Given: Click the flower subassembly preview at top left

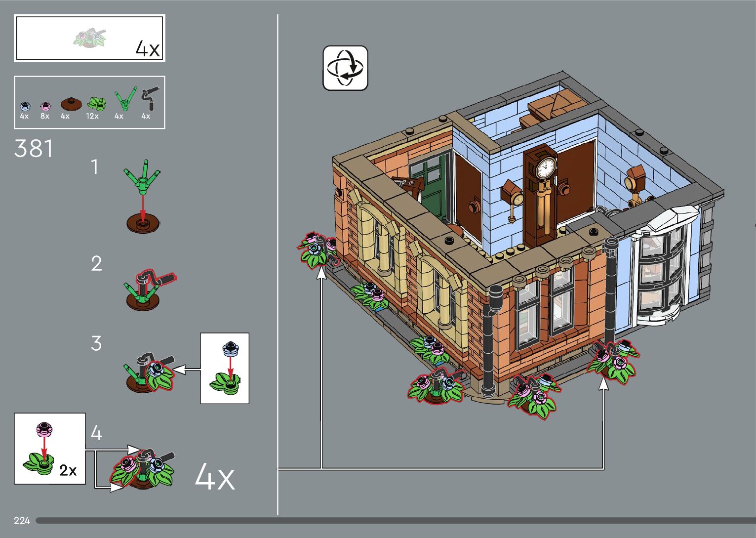Looking at the screenshot, I should 89,38.
